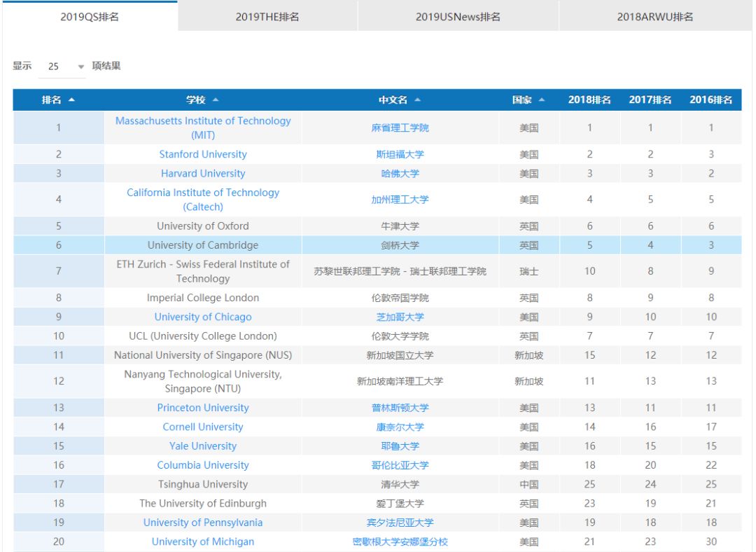Select the 中国 country cell
This screenshot has width=756, height=552.
[x=529, y=485]
